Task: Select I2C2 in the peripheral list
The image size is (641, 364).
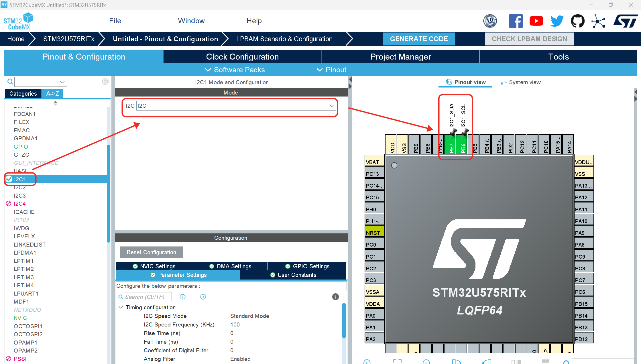Action: [20, 188]
